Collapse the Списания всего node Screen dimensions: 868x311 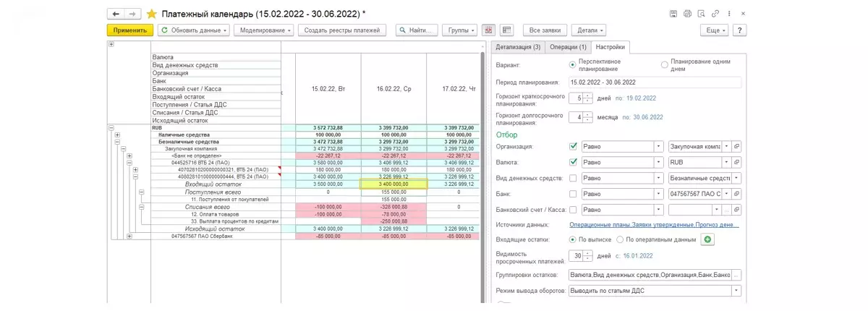coord(142,207)
